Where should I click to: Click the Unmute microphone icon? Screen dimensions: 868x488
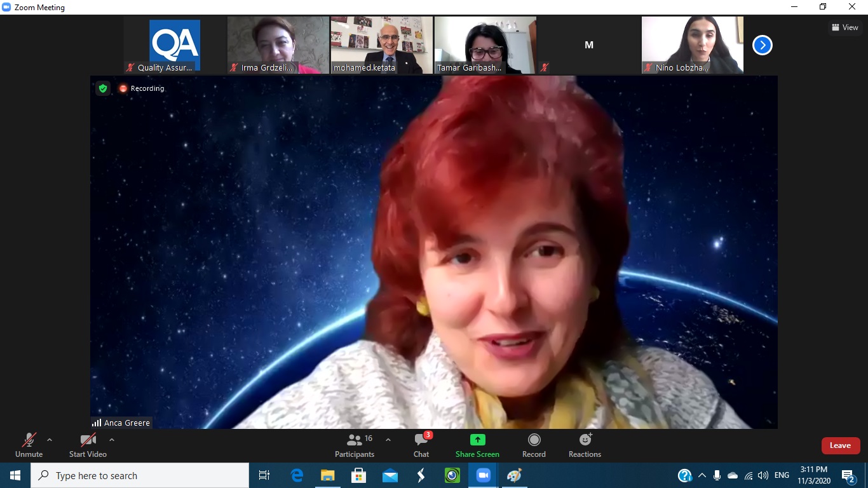(29, 440)
